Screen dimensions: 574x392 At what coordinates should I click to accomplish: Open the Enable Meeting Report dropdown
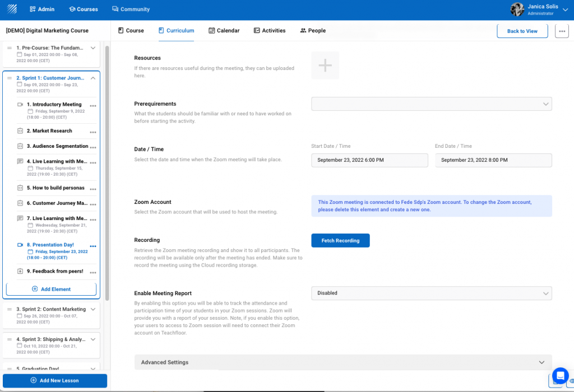431,293
